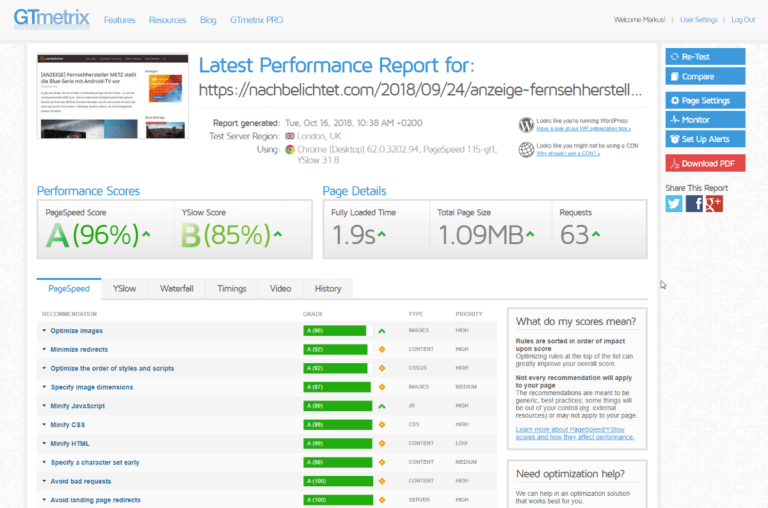768x508 pixels.
Task: Open the History tab
Action: (x=328, y=289)
